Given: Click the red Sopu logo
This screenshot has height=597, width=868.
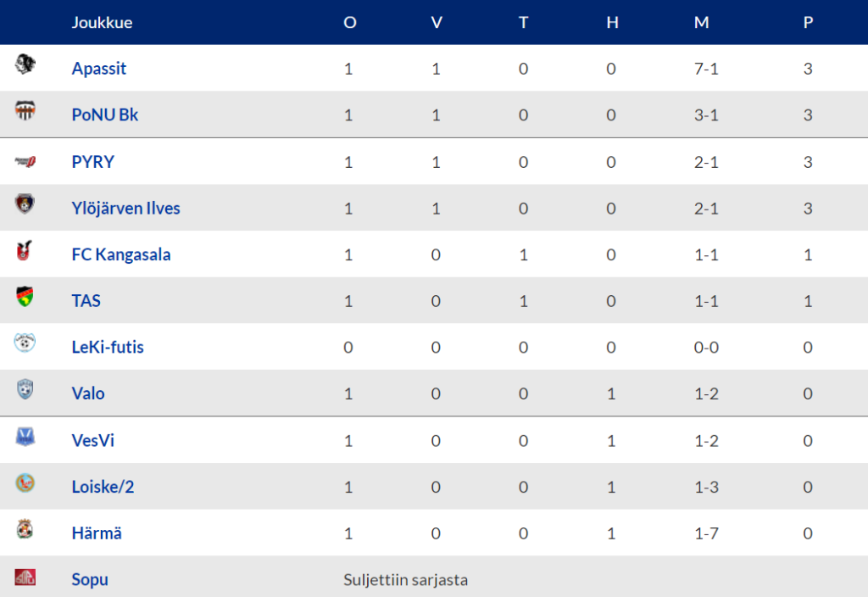Looking at the screenshot, I should click(25, 577).
